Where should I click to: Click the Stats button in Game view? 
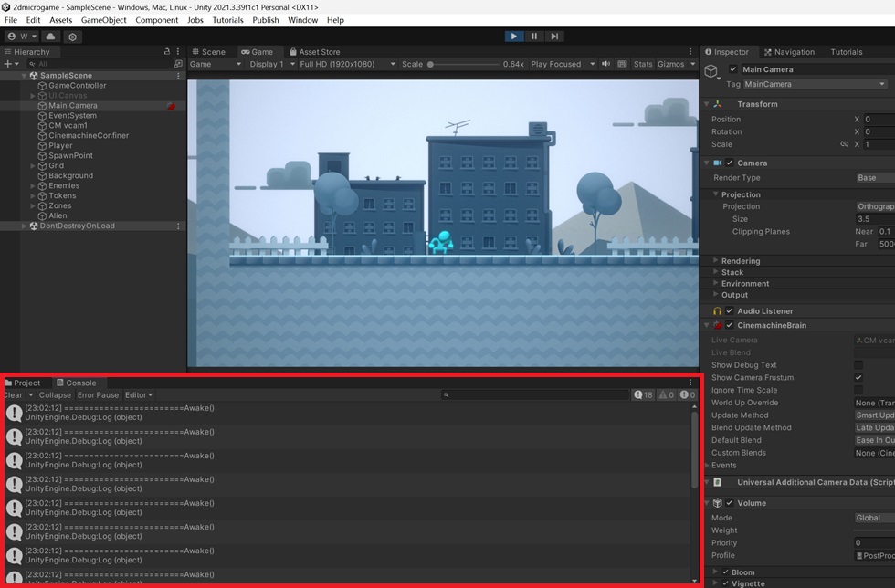point(643,64)
